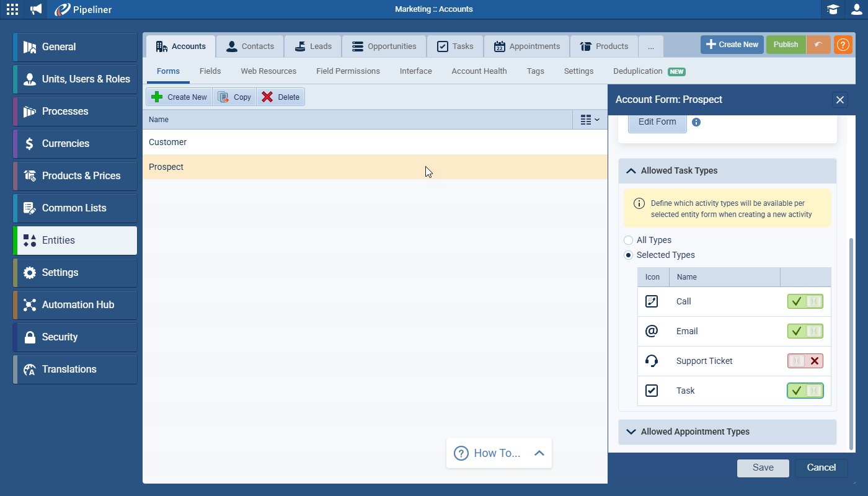868x496 pixels.
Task: Click the megaphone announcements icon
Action: 37,9
